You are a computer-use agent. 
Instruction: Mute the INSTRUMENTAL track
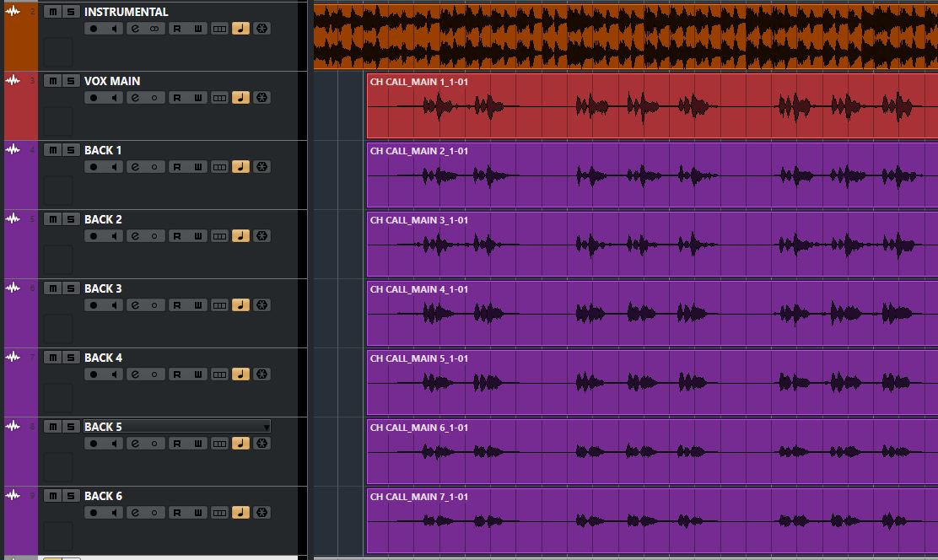click(52, 12)
